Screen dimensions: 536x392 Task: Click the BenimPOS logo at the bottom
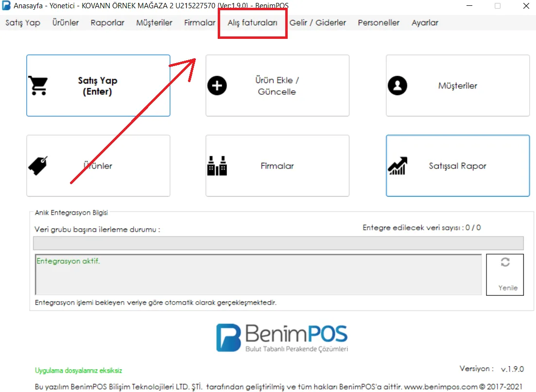(282, 338)
